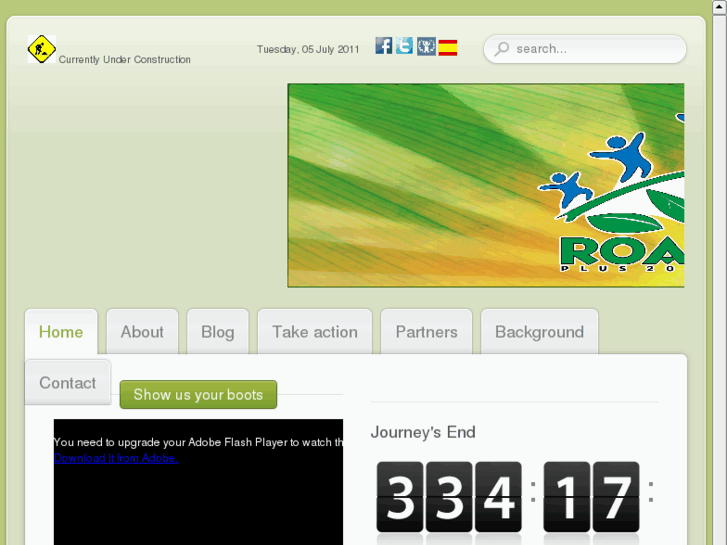
Task: Switch language with the Spanish flag icon
Action: 448,48
